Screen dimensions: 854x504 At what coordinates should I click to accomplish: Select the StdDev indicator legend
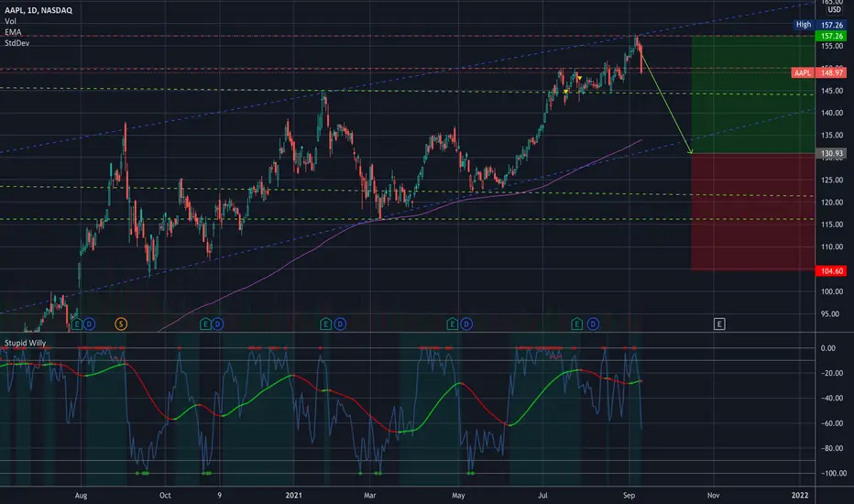pyautogui.click(x=16, y=43)
